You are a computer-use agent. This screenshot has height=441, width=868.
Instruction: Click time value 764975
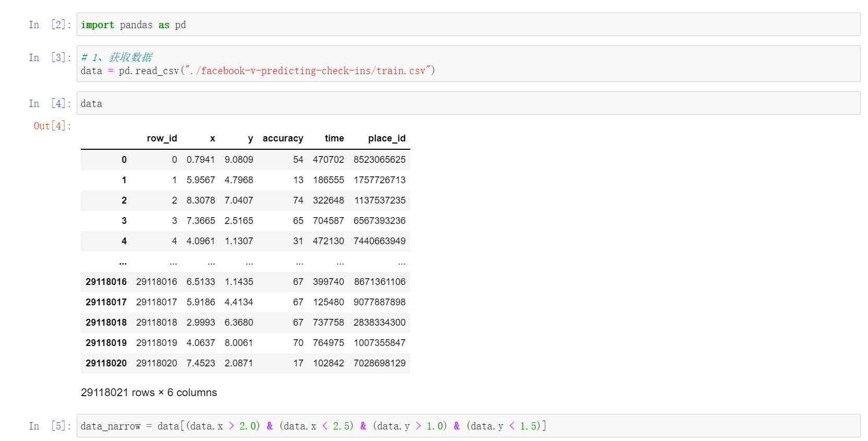tap(328, 343)
